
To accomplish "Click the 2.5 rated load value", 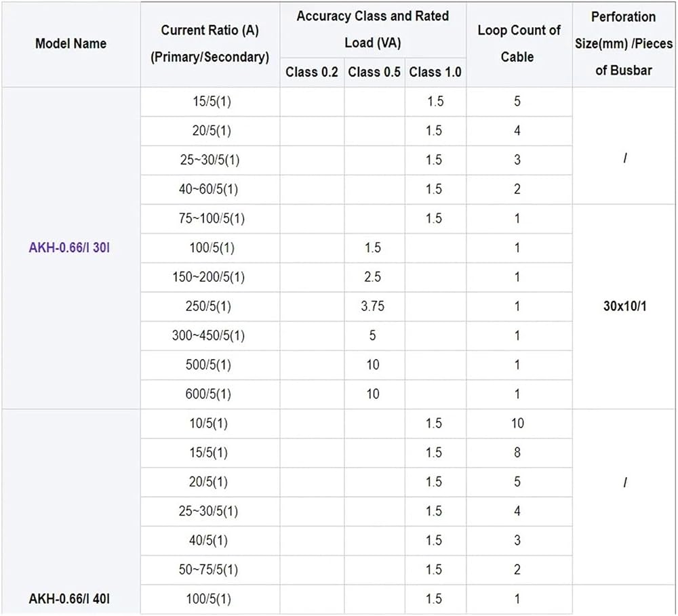I will point(373,276).
